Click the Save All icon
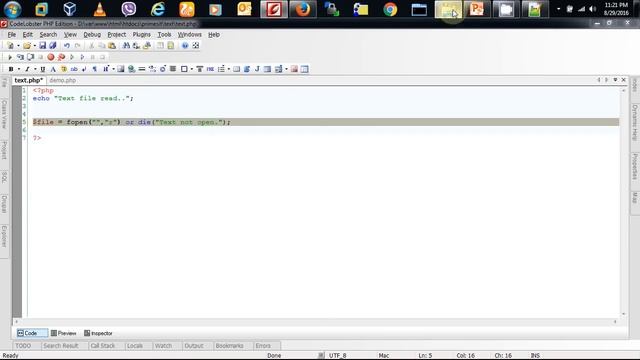Image resolution: width=640 pixels, height=360 pixels. tap(53, 46)
